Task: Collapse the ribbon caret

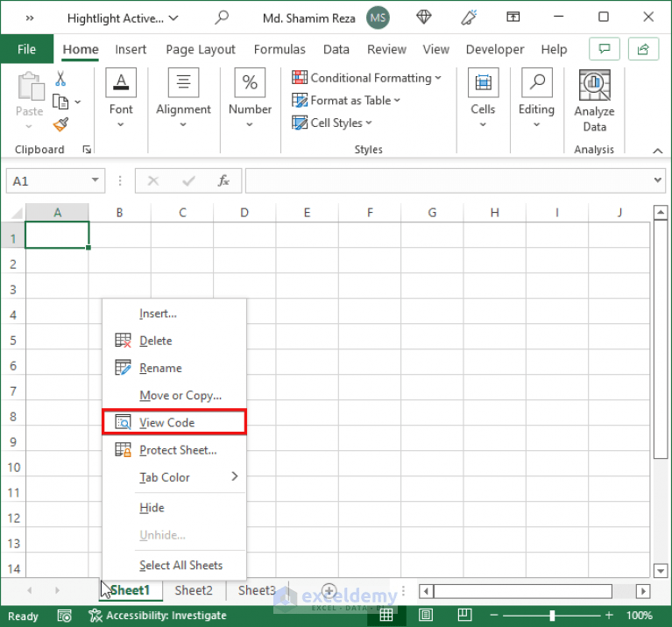Action: tap(657, 151)
